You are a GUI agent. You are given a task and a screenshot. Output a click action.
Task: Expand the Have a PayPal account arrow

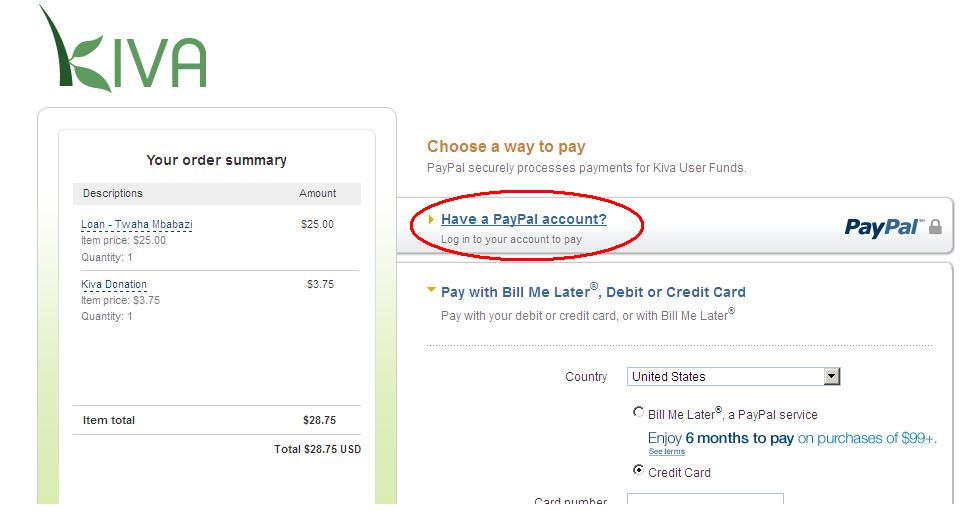coord(432,219)
